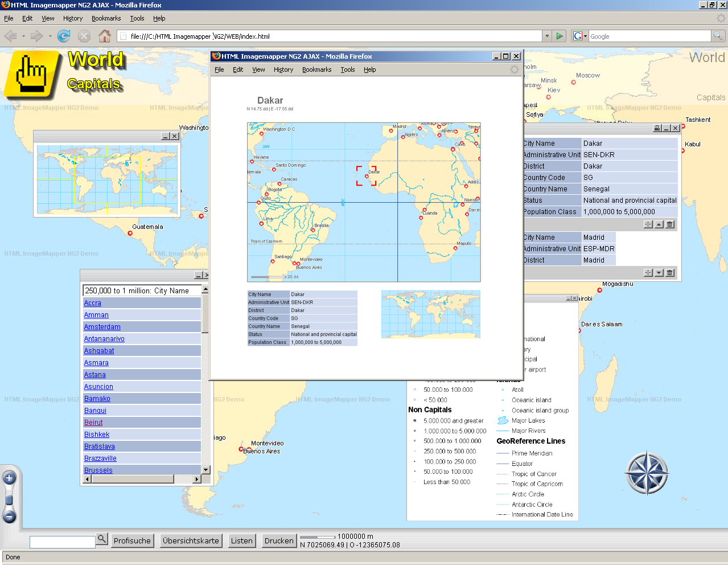Expand the Madrid record with down arrow
Screen dimensions: 728x565
pos(659,273)
